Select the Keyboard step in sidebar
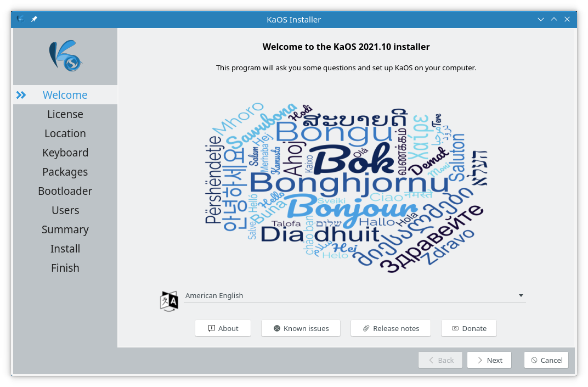Image resolution: width=588 pixels, height=387 pixels. point(65,153)
